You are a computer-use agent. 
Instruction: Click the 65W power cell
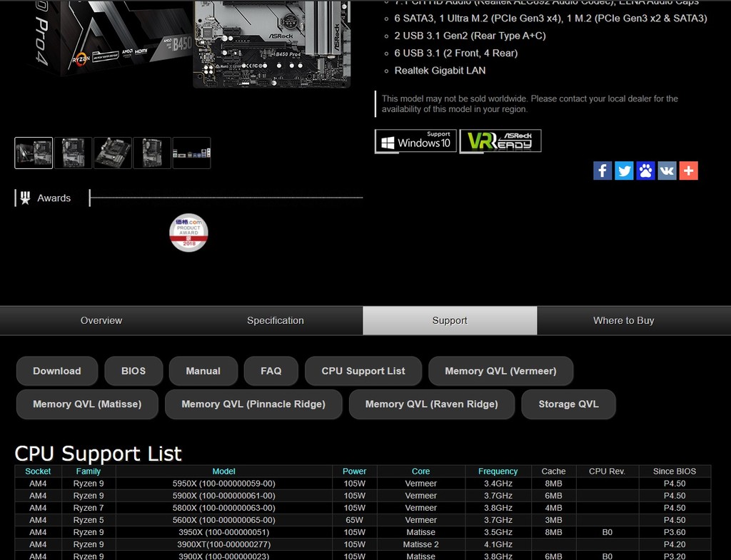click(354, 520)
